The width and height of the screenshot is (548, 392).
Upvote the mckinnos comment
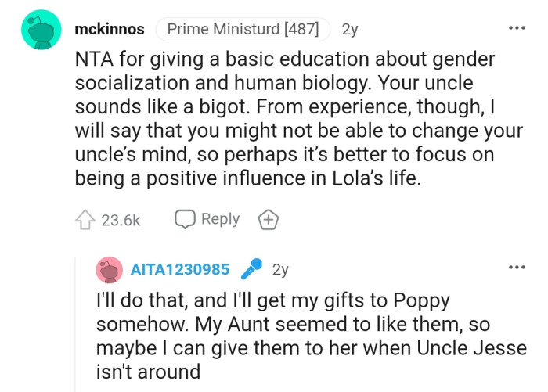coord(85,220)
